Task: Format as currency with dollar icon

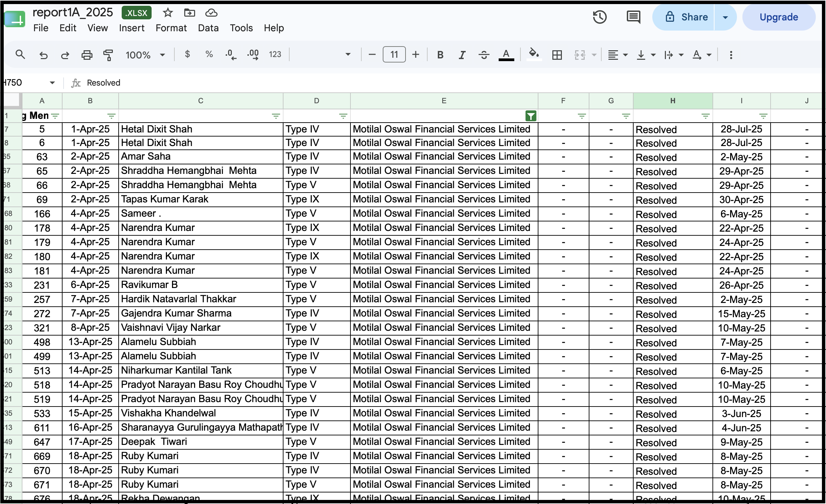Action: tap(187, 54)
